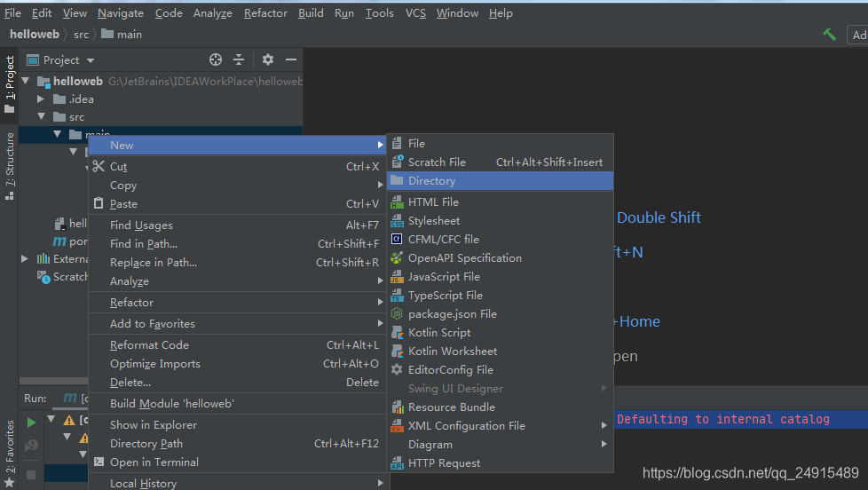Viewport: 868px width, 490px height.
Task: Expand the Diagram submenu arrow
Action: pyautogui.click(x=604, y=444)
